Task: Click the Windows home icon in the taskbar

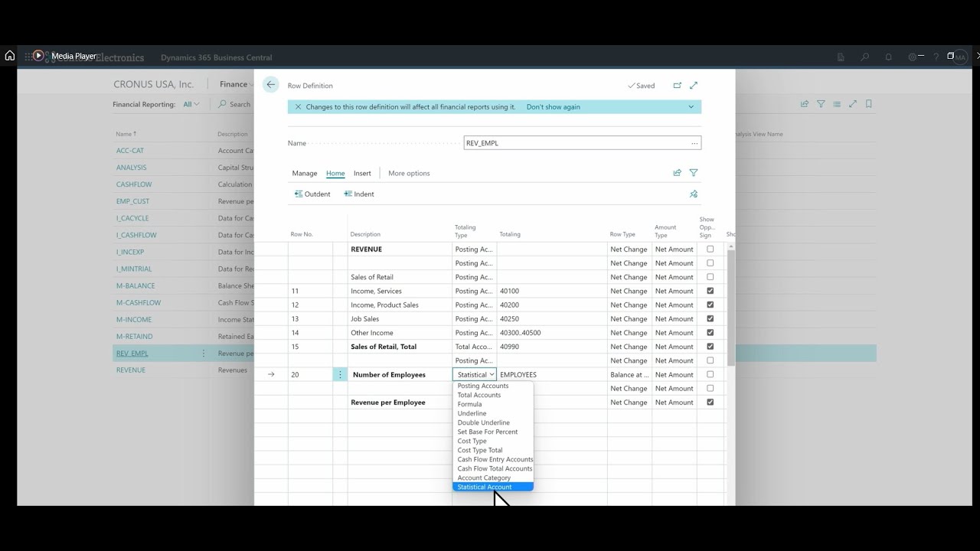Action: pos(10,56)
